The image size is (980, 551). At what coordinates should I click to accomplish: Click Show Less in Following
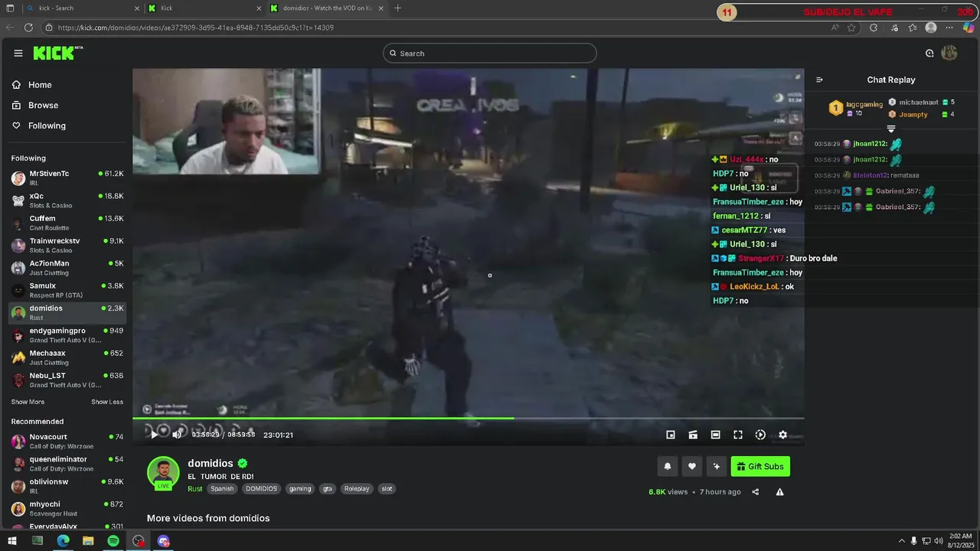[x=107, y=402]
